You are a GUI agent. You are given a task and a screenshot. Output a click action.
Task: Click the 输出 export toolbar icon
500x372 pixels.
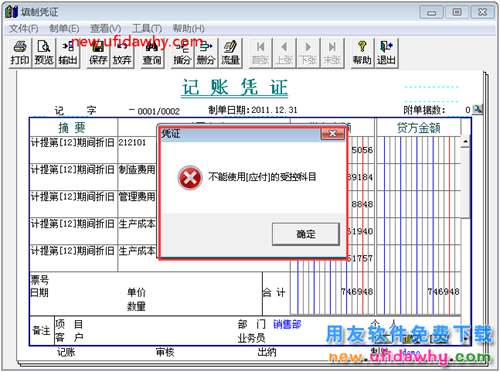pyautogui.click(x=68, y=53)
